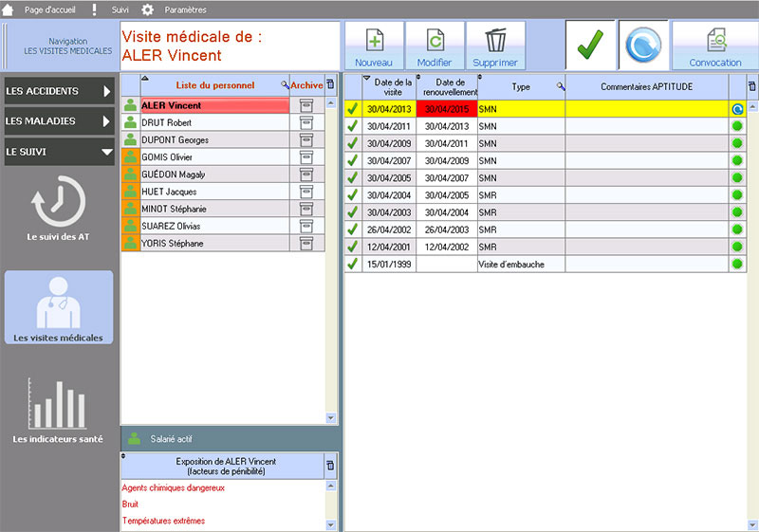Archive DUPONT Georges via box icon
The image size is (759, 532).
coord(306,140)
